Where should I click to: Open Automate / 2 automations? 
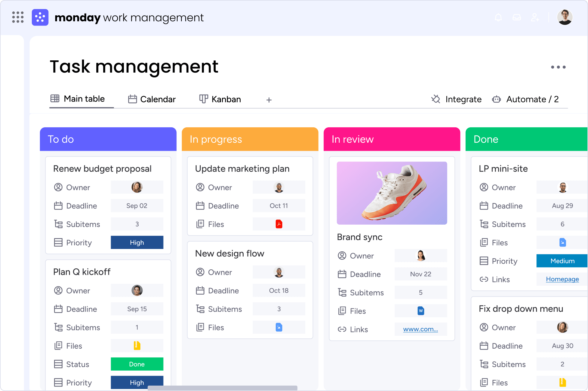[x=525, y=99]
